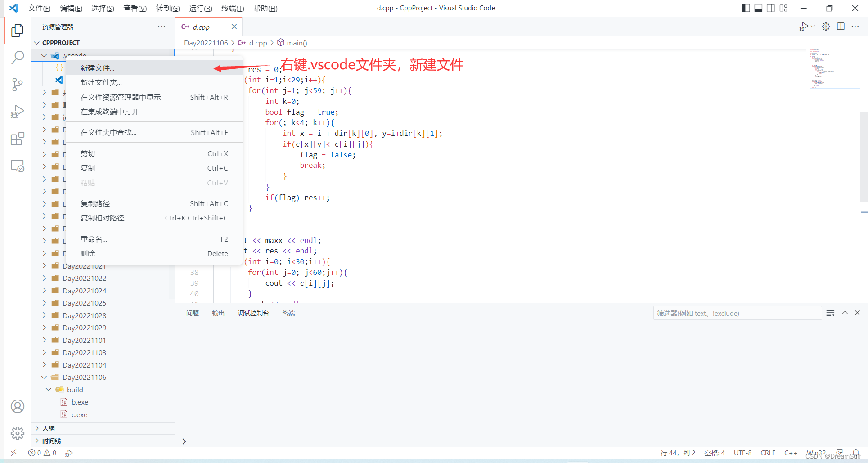Collapse the .vscode folder chevron
This screenshot has height=463, width=868.
44,55
